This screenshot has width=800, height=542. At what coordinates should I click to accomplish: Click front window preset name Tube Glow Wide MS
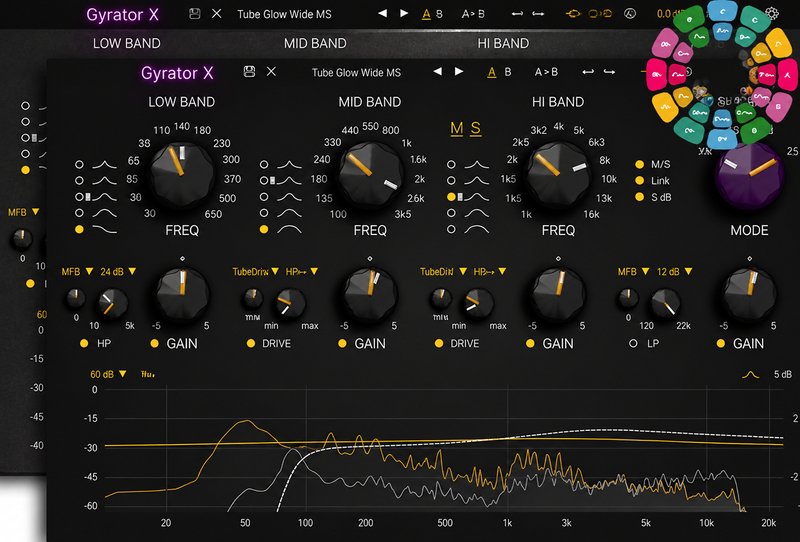point(356,72)
